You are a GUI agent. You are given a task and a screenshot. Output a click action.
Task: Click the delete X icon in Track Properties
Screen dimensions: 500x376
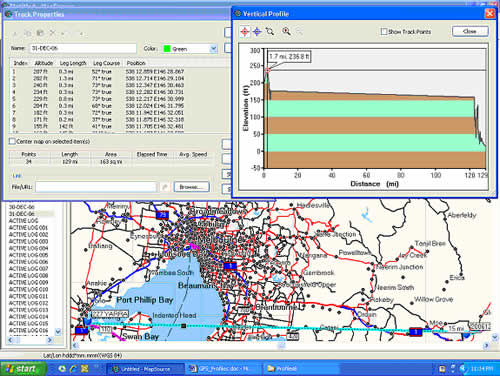tap(52, 33)
